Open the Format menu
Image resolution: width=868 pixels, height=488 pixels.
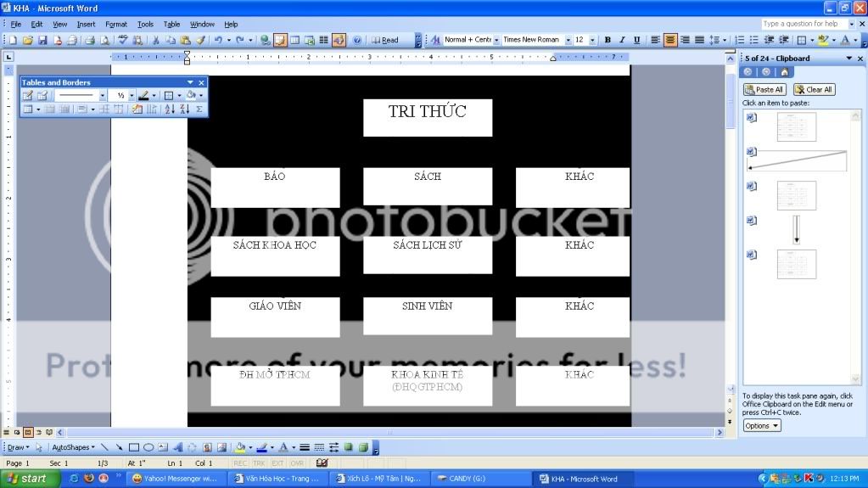[x=116, y=24]
